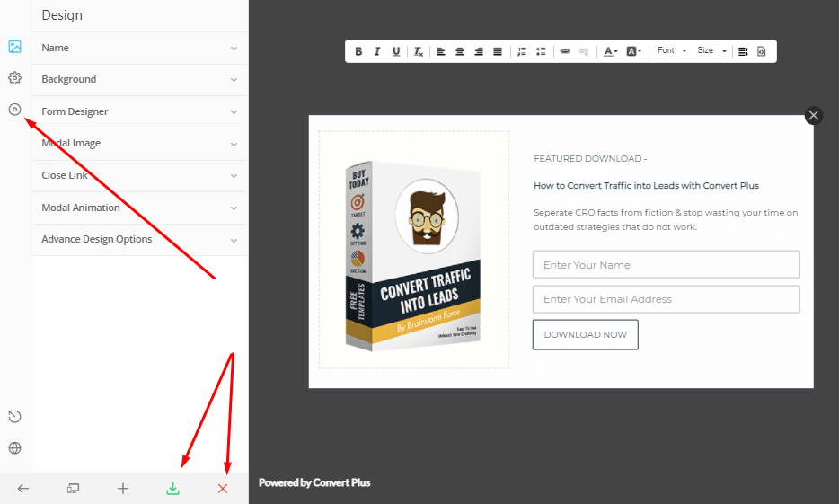839x504 pixels.
Task: Click the Powered by Convert Plus link
Action: click(x=314, y=482)
